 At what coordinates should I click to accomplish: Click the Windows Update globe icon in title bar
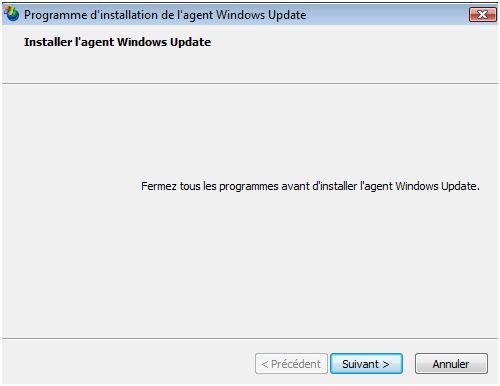(12, 14)
